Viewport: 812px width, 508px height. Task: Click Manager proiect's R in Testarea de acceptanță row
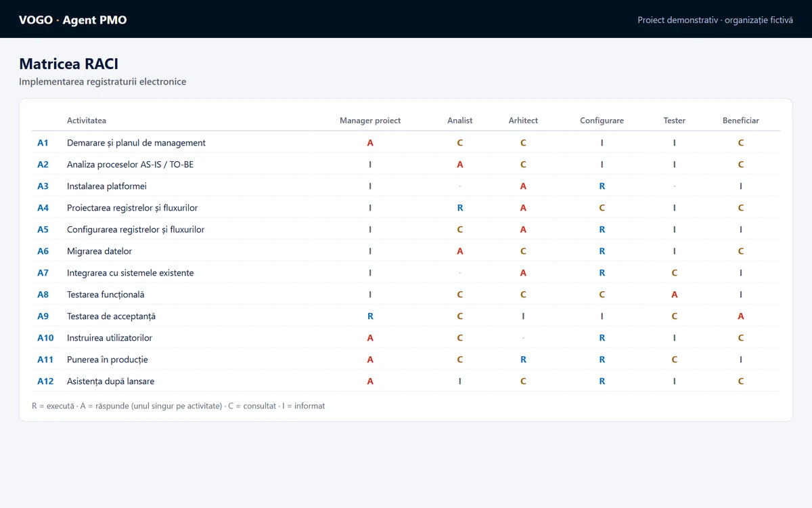(370, 316)
